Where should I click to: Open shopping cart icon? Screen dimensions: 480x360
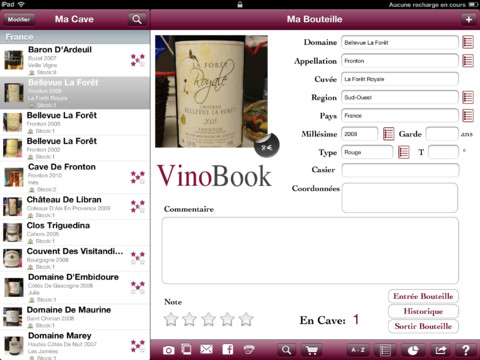coord(312,350)
